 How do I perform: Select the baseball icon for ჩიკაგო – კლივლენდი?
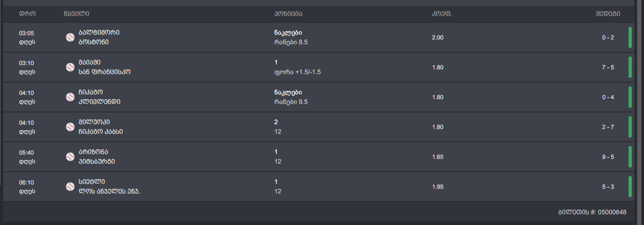70,97
